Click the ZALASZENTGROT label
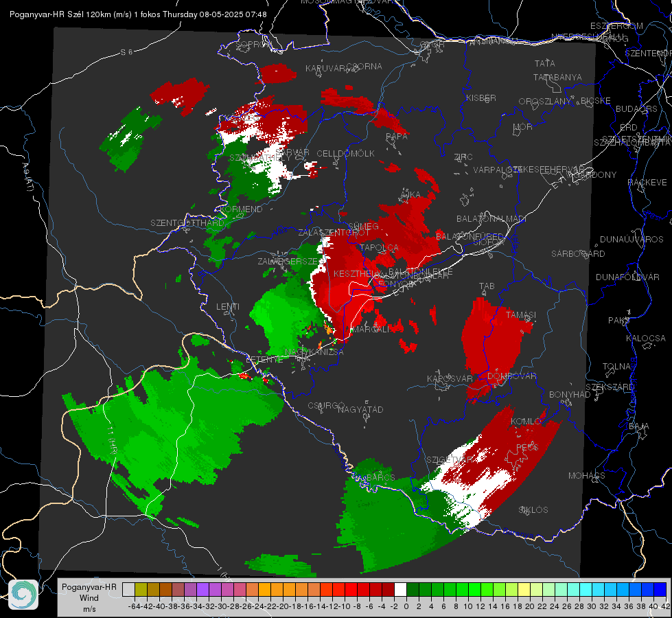672x618 pixels. [334, 233]
